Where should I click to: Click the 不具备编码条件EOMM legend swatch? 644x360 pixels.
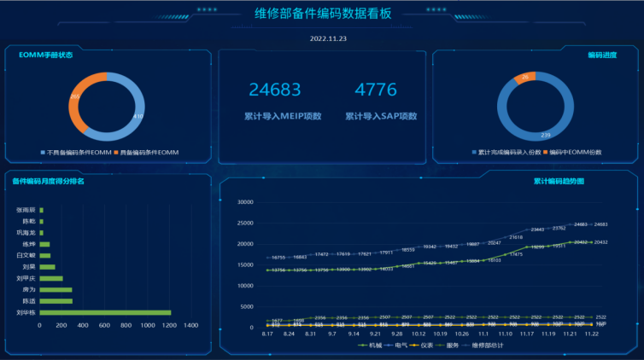(x=44, y=153)
